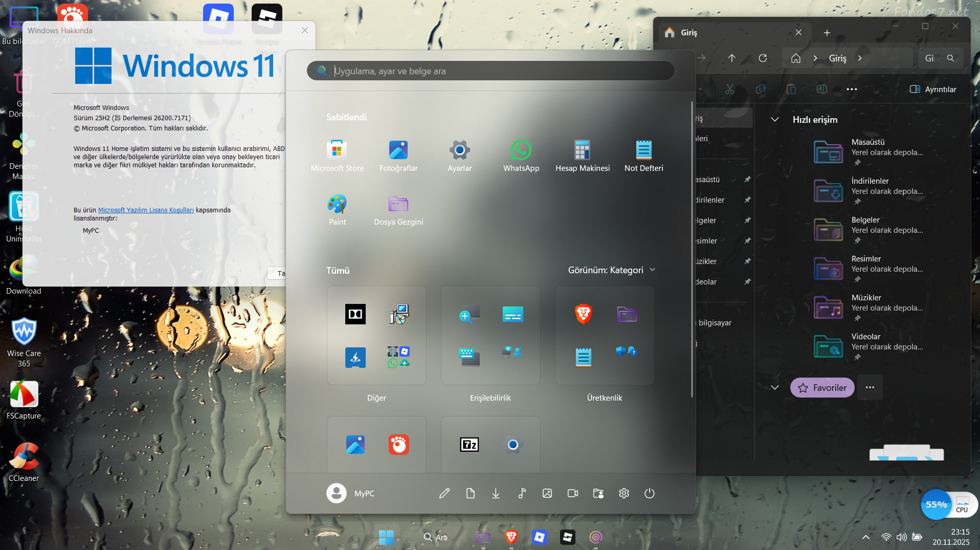Image resolution: width=980 pixels, height=550 pixels.
Task: Click the Ara search button on taskbar
Action: point(436,537)
